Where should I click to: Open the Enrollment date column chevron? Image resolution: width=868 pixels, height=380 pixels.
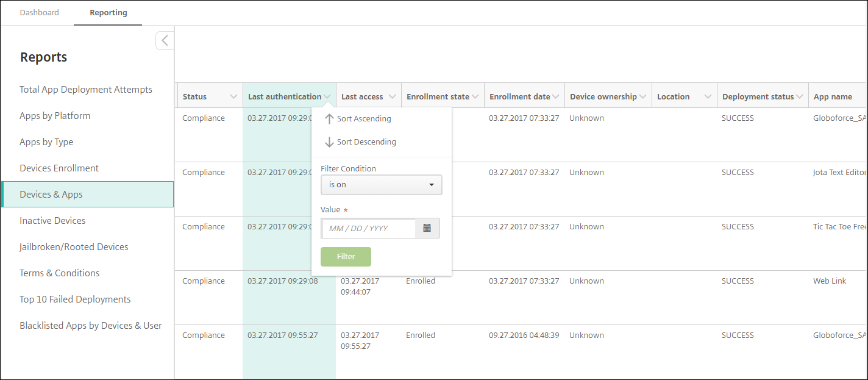555,97
